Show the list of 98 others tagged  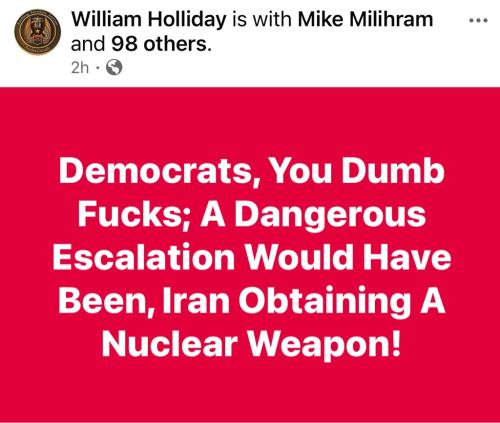click(161, 44)
